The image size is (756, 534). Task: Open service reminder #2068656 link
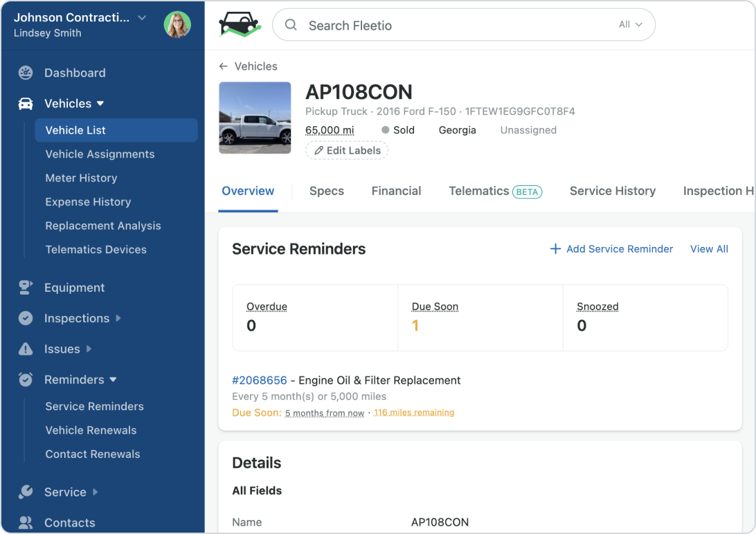pos(260,380)
